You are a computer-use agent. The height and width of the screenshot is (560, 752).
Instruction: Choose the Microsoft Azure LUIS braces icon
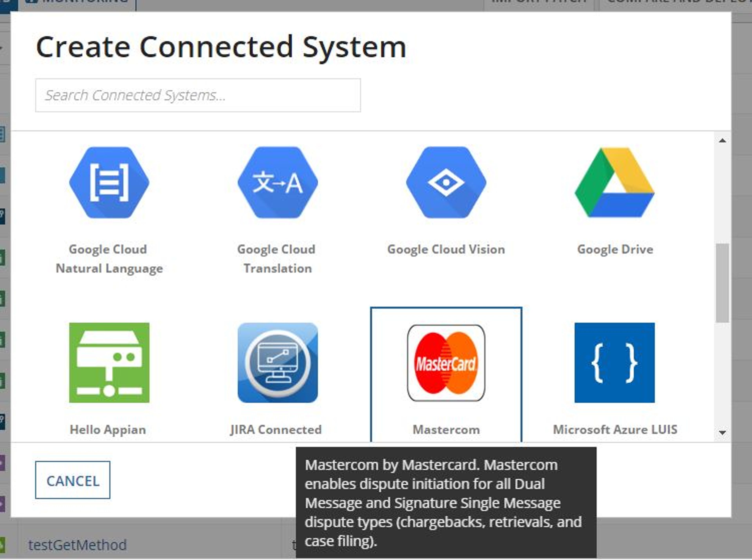click(615, 363)
